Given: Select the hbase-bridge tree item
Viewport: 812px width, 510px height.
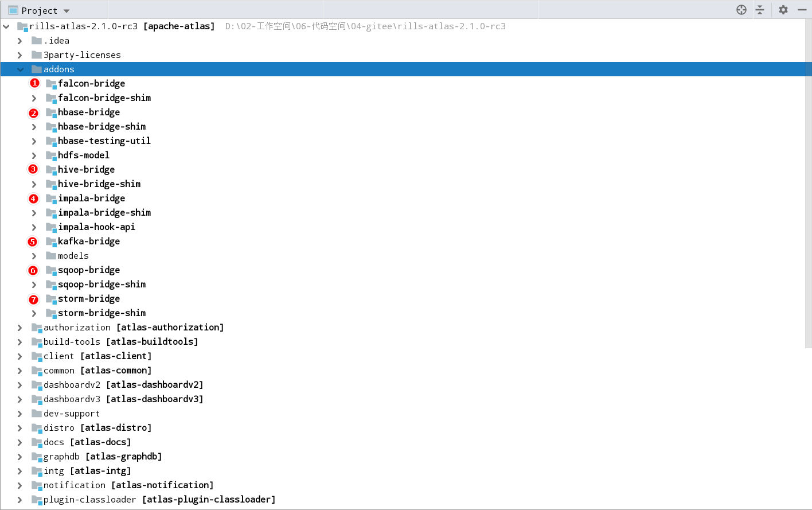Looking at the screenshot, I should [89, 112].
